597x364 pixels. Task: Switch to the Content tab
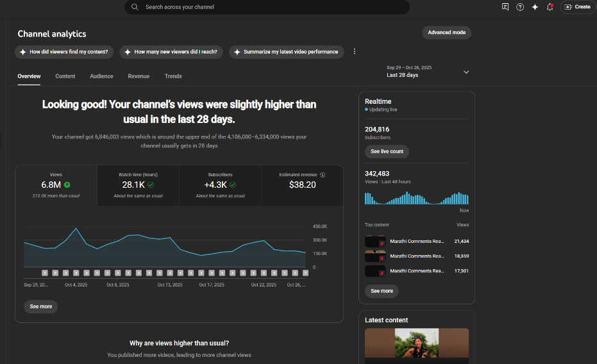point(65,76)
